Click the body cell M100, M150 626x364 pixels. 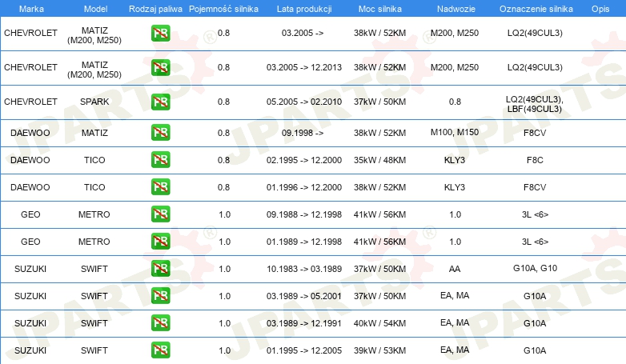(x=455, y=132)
